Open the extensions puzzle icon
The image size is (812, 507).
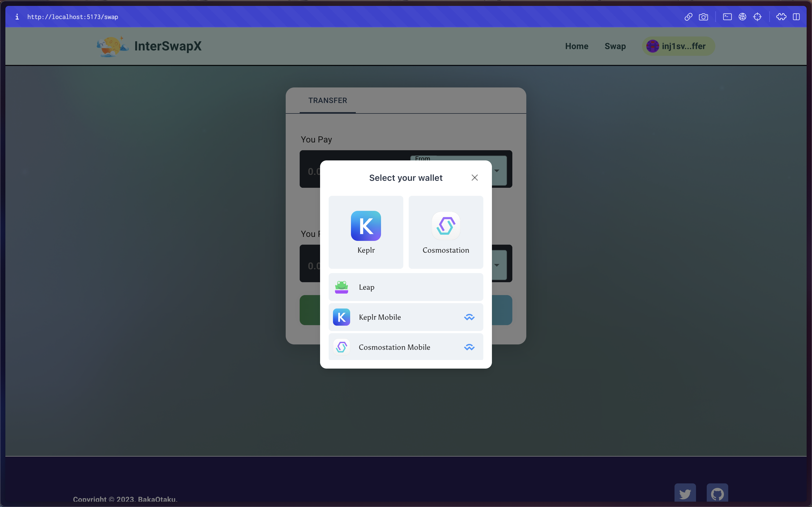pyautogui.click(x=781, y=17)
